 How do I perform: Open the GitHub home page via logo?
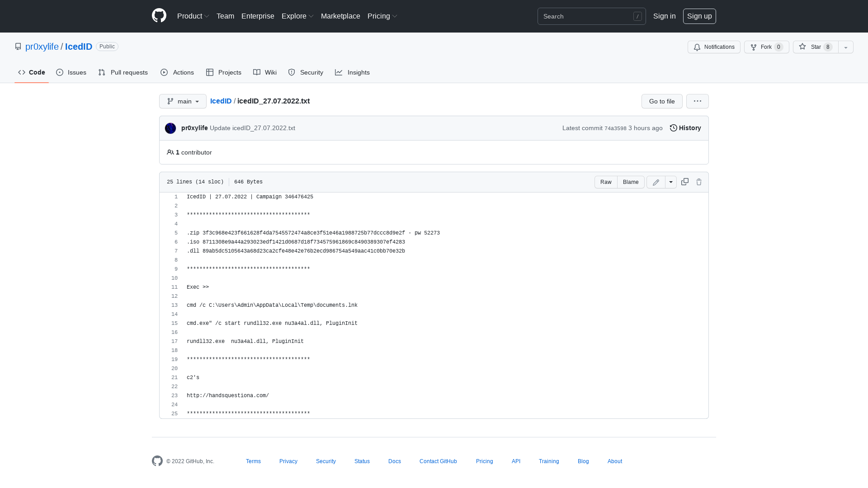(x=159, y=16)
